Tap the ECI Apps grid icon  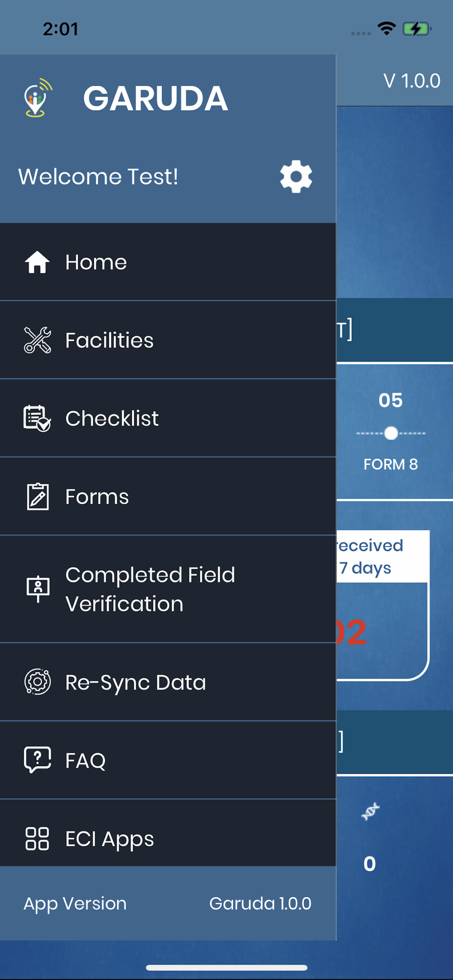point(37,838)
